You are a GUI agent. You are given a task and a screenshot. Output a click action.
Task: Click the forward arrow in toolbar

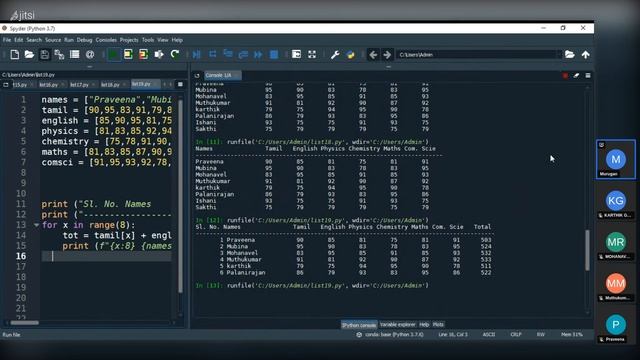pyautogui.click(x=387, y=54)
